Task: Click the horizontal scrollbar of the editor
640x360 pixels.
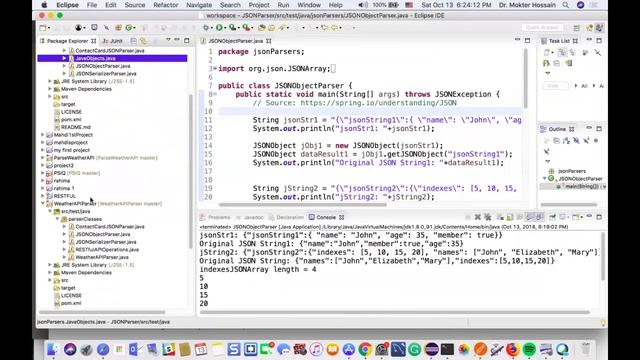Action: pyautogui.click(x=302, y=204)
